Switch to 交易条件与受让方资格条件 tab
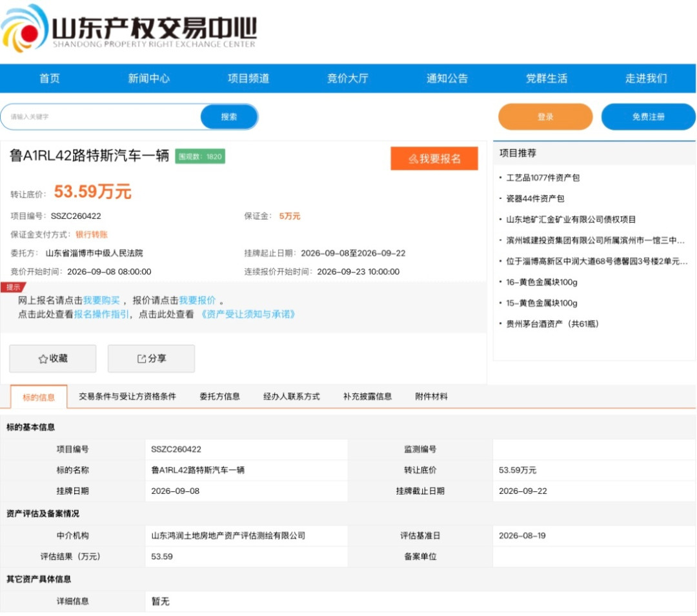 128,396
